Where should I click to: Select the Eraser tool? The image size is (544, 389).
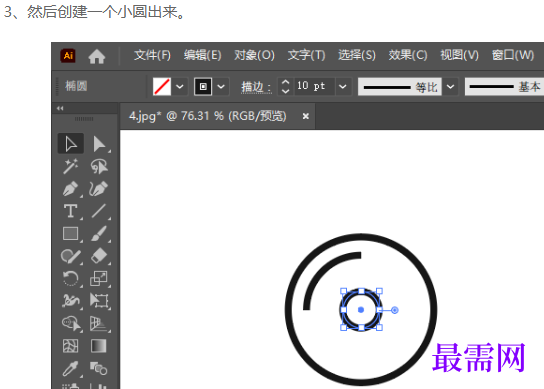click(x=99, y=256)
